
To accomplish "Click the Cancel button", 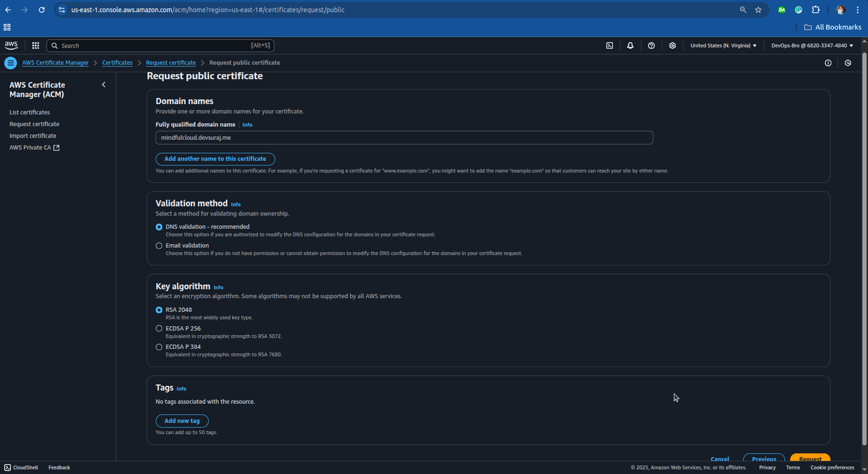I will [x=720, y=459].
